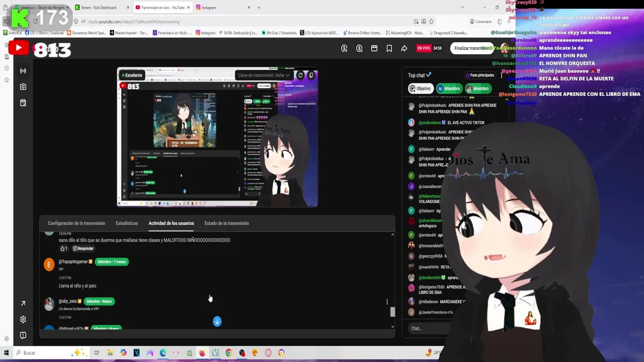
Task: Open the second dollar monetization icon in header
Action: point(359,48)
